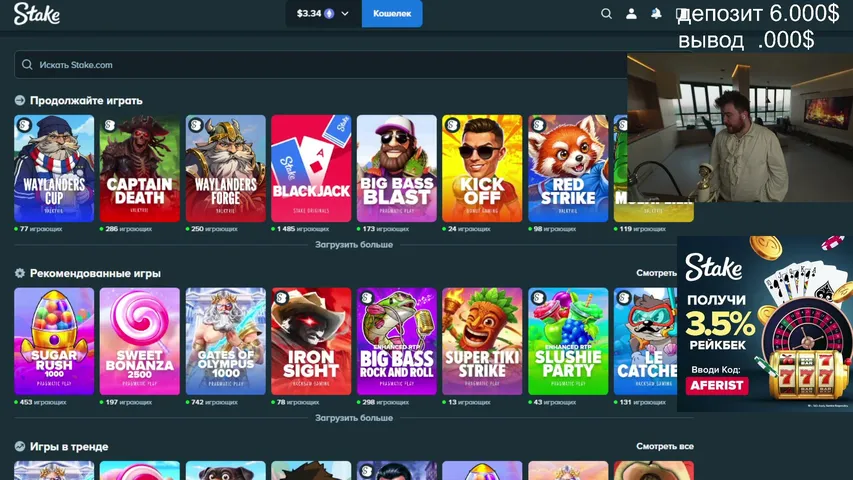This screenshot has width=853, height=480.
Task: Click the Ethereum currency icon next to balance
Action: click(329, 14)
